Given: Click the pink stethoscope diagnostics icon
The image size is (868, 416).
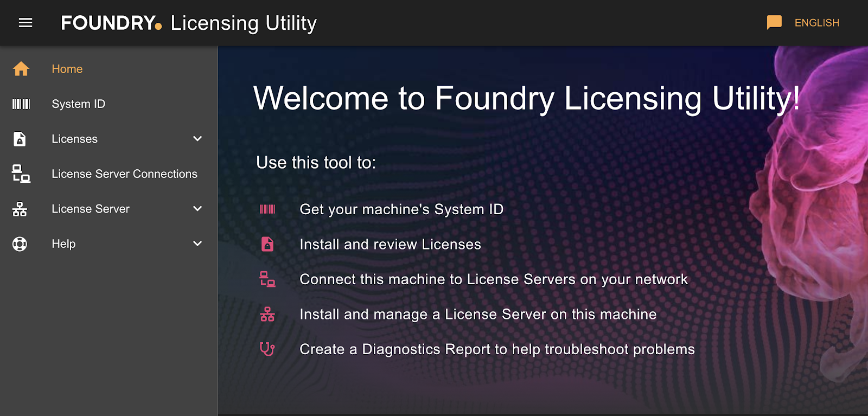Looking at the screenshot, I should point(267,349).
